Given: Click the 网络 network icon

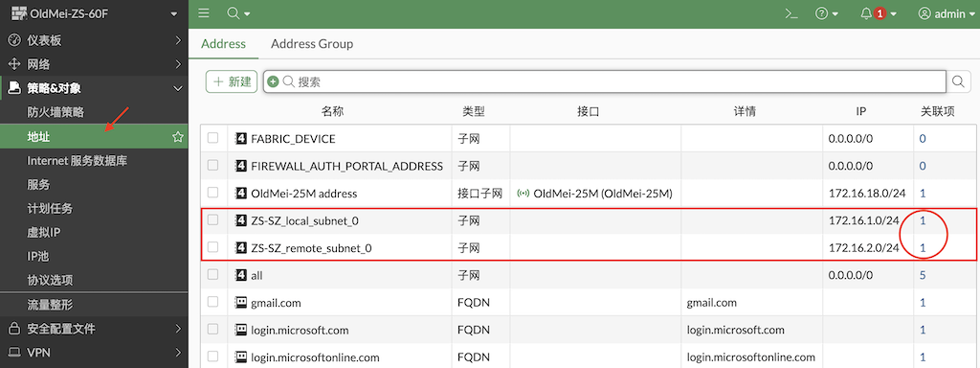Looking at the screenshot, I should point(13,64).
